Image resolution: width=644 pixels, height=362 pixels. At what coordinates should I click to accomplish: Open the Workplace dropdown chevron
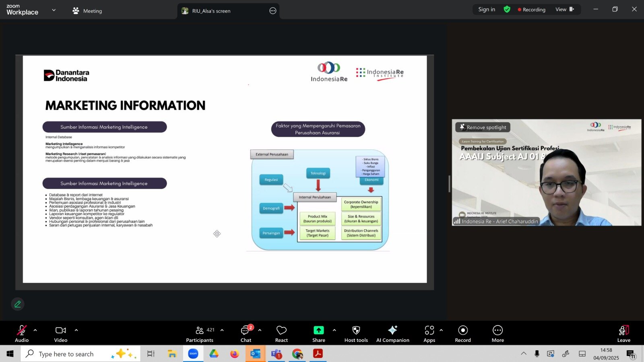tap(54, 10)
